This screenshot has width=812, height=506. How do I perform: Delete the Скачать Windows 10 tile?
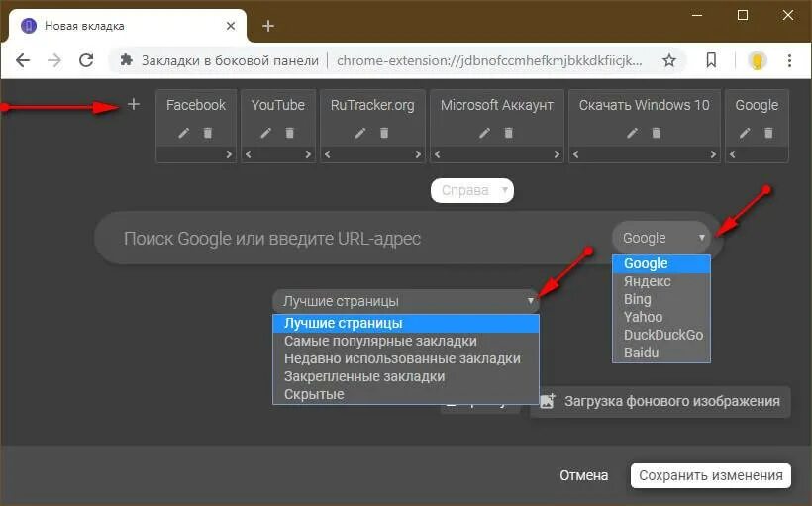tap(657, 133)
